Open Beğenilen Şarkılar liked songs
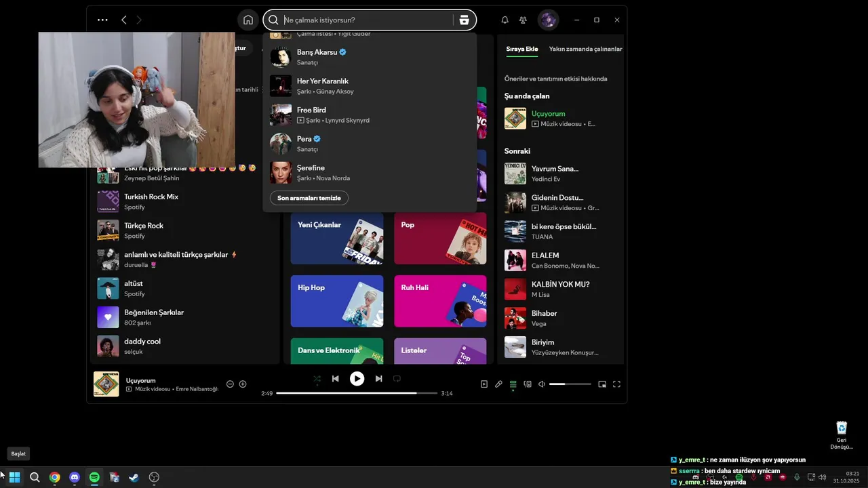 [185, 317]
